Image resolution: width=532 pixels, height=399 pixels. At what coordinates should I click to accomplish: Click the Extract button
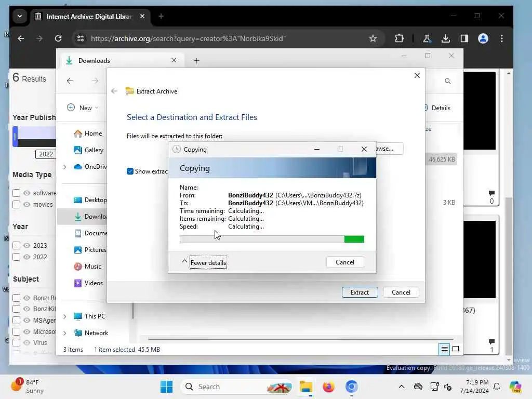coord(360,292)
